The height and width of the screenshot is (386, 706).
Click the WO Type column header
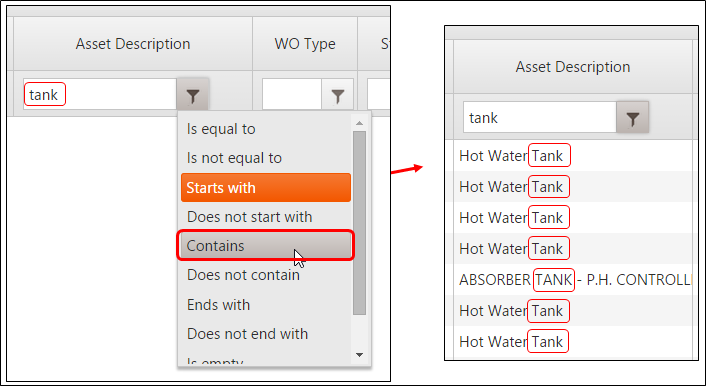click(x=305, y=44)
